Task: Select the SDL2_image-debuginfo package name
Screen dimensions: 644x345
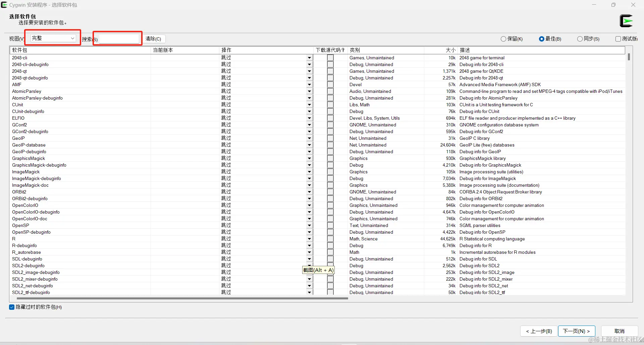Action: (36, 273)
